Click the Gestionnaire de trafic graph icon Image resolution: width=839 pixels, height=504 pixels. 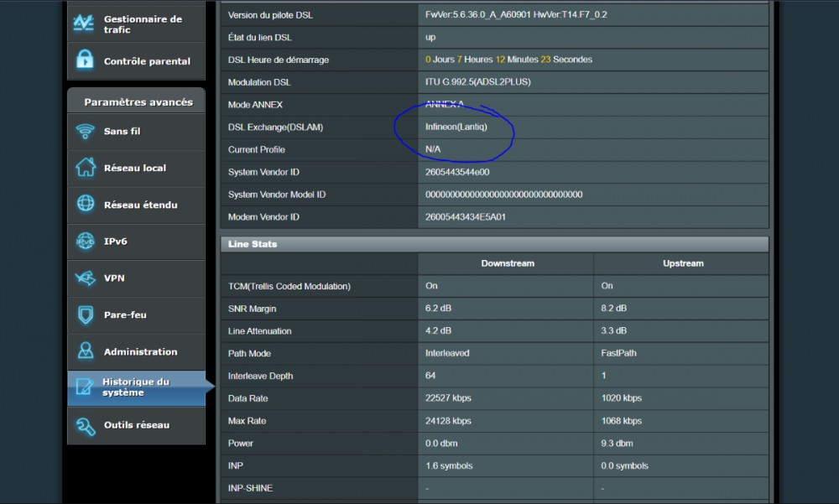84,23
